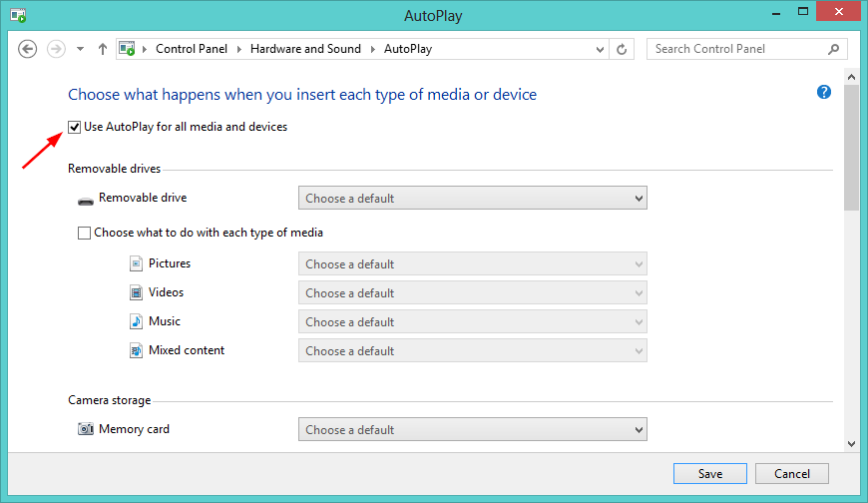This screenshot has height=503, width=868.
Task: Open the Removable drive default dropdown
Action: tap(472, 199)
